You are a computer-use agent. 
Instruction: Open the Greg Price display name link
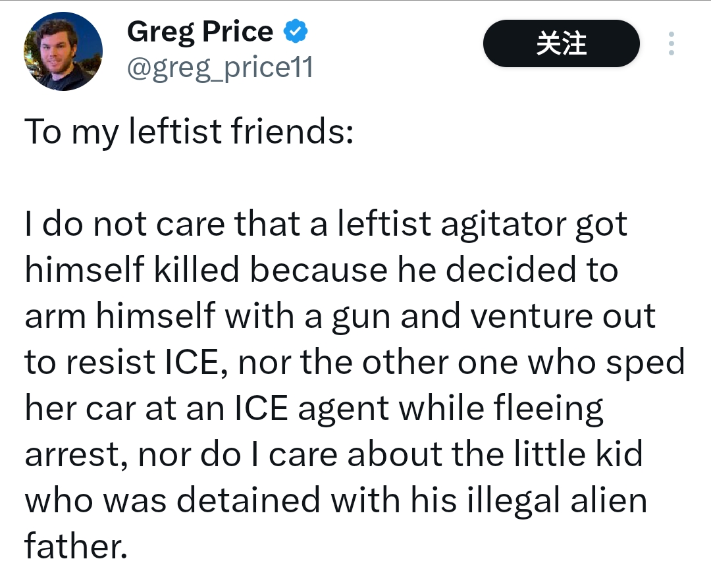tap(199, 32)
